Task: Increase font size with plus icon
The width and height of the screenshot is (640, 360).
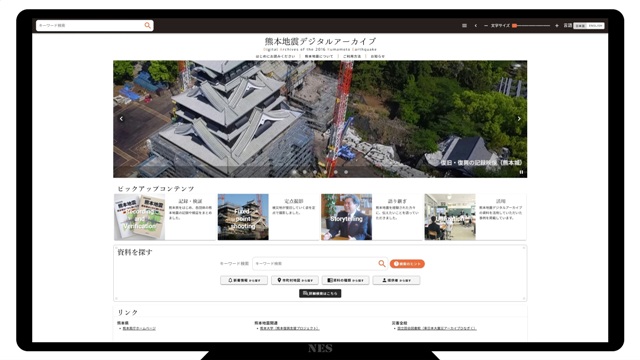Action: point(556,25)
